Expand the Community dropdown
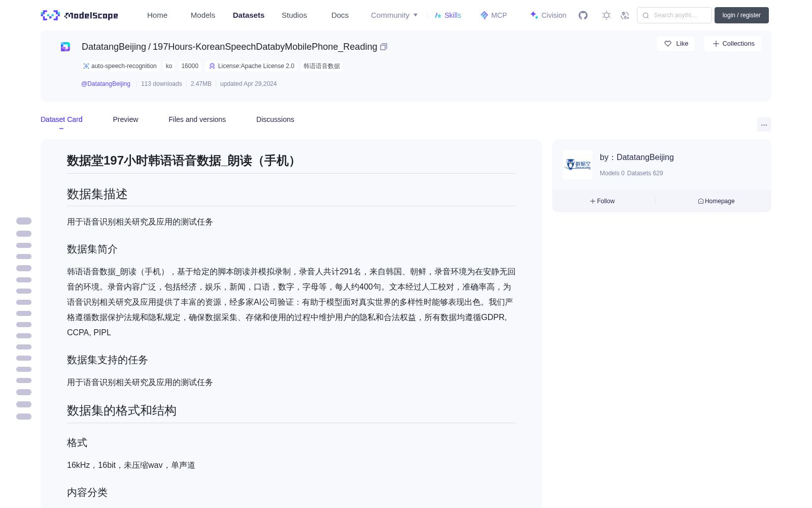 point(394,15)
